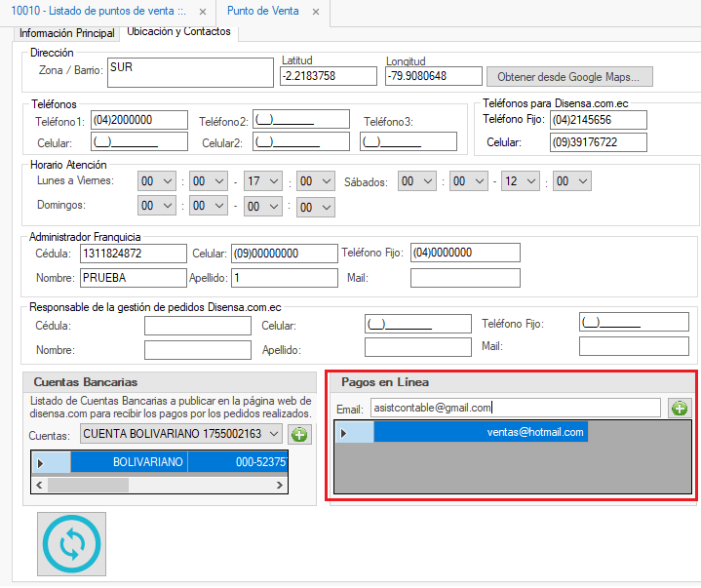This screenshot has width=701, height=588.
Task: Click the Latitud input field
Action: coord(327,76)
